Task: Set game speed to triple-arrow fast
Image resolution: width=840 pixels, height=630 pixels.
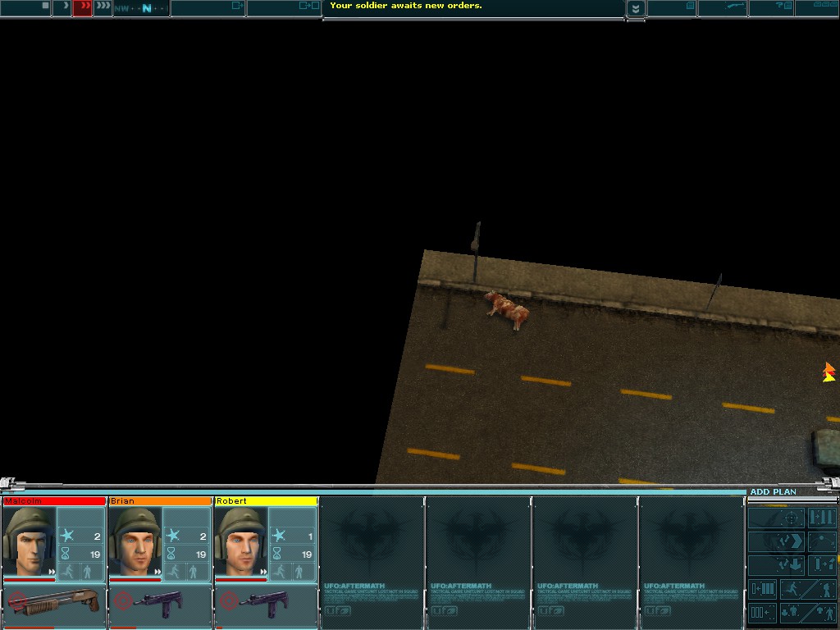Action: tap(103, 7)
